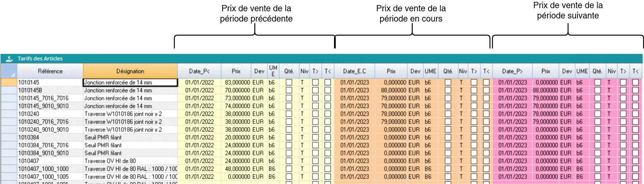Click the Date_E.C column header
This screenshot has width=644, height=184.
point(354,71)
